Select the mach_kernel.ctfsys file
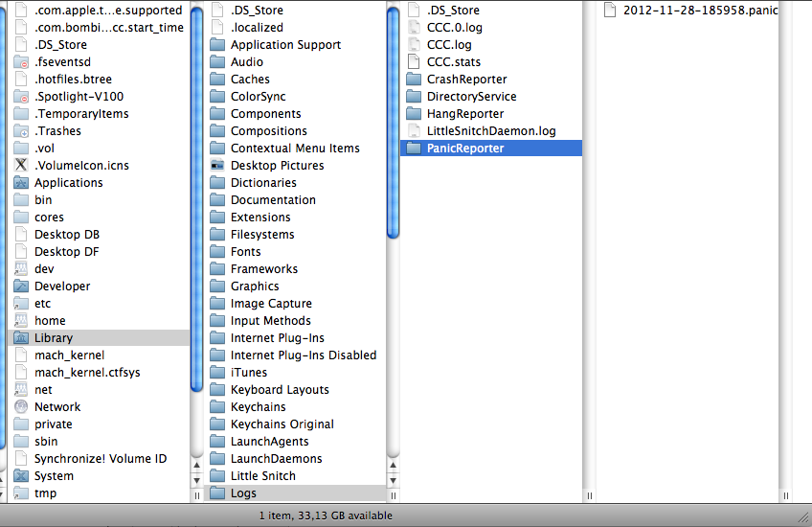 pos(99,372)
